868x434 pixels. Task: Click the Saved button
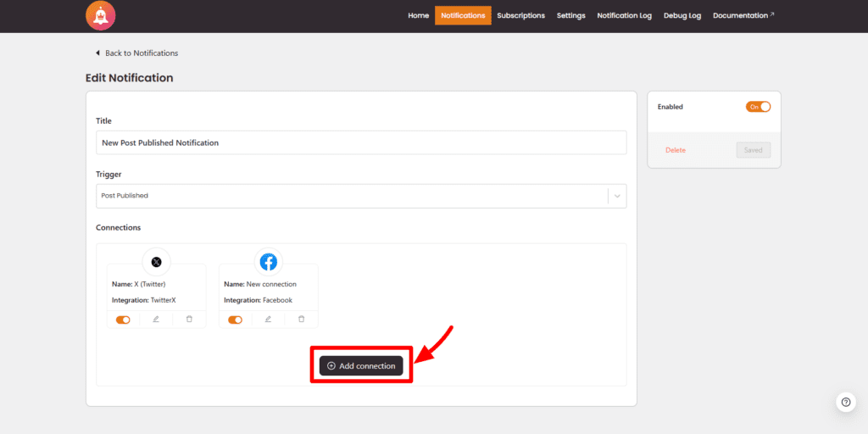pyautogui.click(x=754, y=150)
